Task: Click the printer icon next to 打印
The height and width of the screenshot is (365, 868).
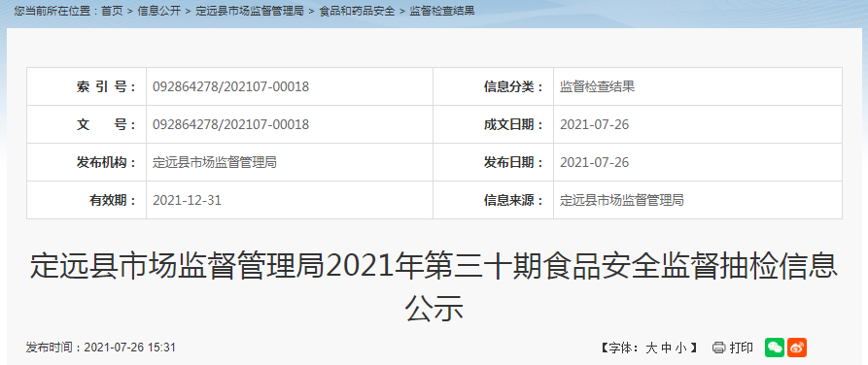Action: [718, 348]
